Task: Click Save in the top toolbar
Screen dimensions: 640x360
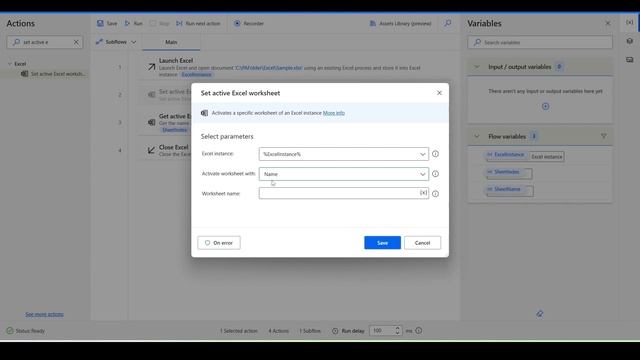Action: pyautogui.click(x=107, y=23)
